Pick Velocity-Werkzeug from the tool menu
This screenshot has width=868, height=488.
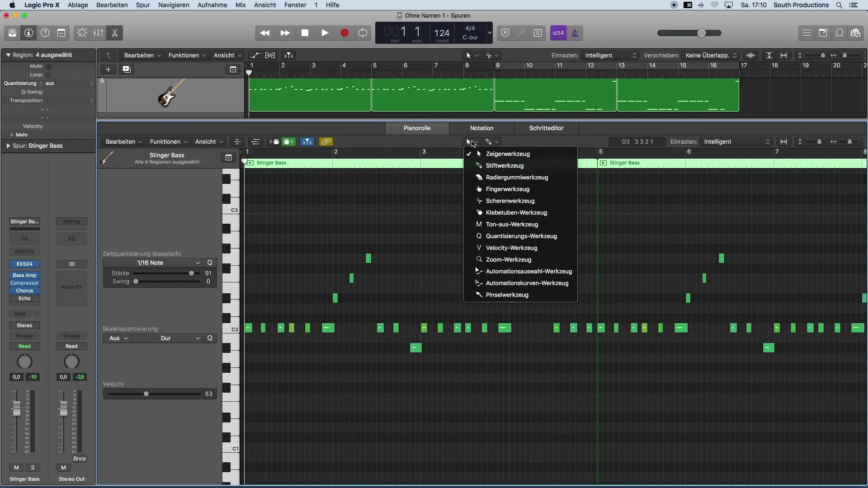(520, 248)
